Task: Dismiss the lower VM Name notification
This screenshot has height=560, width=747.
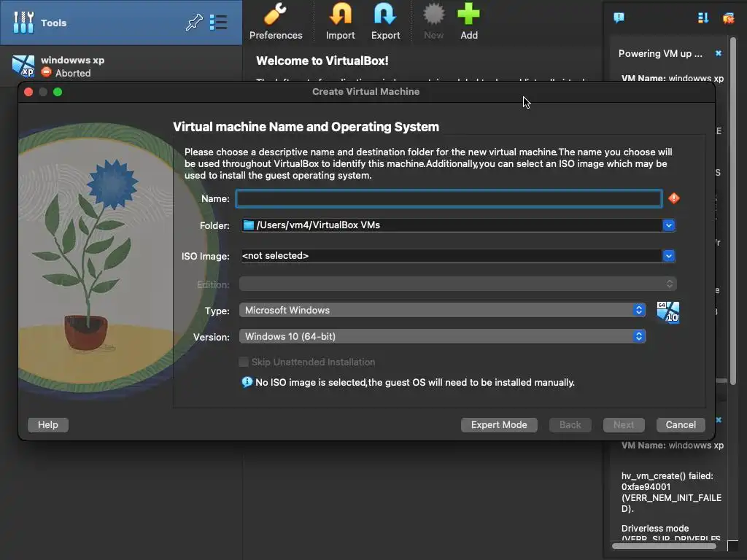Action: coord(719,420)
